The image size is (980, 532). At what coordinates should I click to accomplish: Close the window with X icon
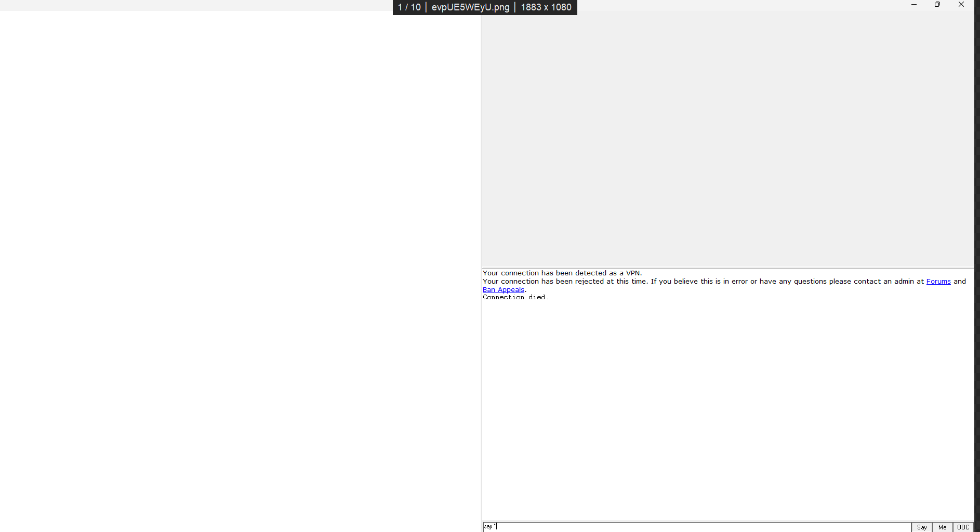point(961,5)
